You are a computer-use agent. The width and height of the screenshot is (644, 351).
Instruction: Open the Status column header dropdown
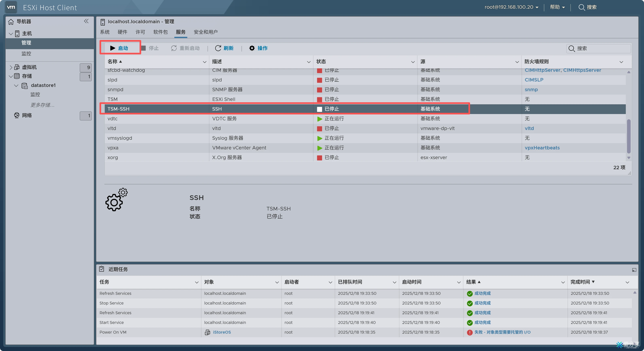click(413, 62)
